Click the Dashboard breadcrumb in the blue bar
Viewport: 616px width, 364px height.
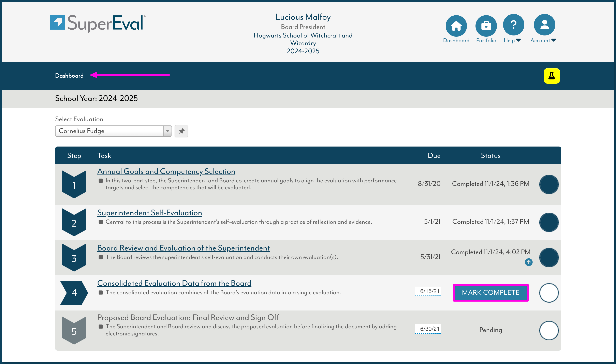[x=69, y=76]
